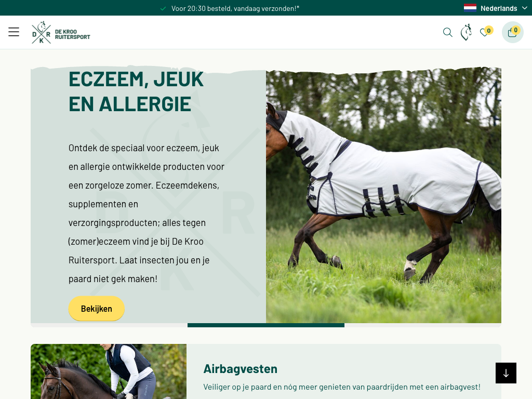The image size is (532, 399).
Task: Jump to the first carousel slide segment
Action: 109,325
